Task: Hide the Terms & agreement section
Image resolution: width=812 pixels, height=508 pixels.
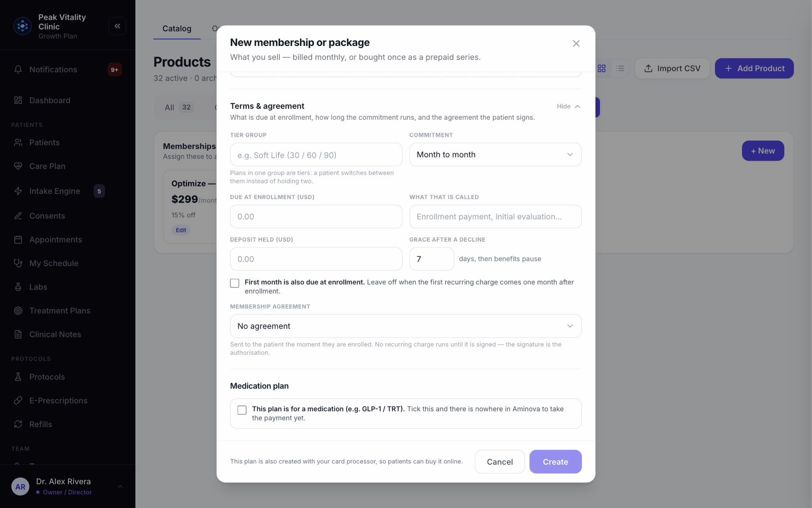Action: [x=568, y=106]
